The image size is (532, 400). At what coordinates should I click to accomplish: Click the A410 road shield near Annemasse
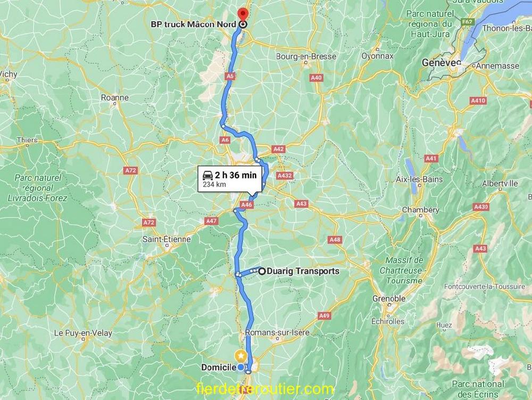pyautogui.click(x=478, y=101)
